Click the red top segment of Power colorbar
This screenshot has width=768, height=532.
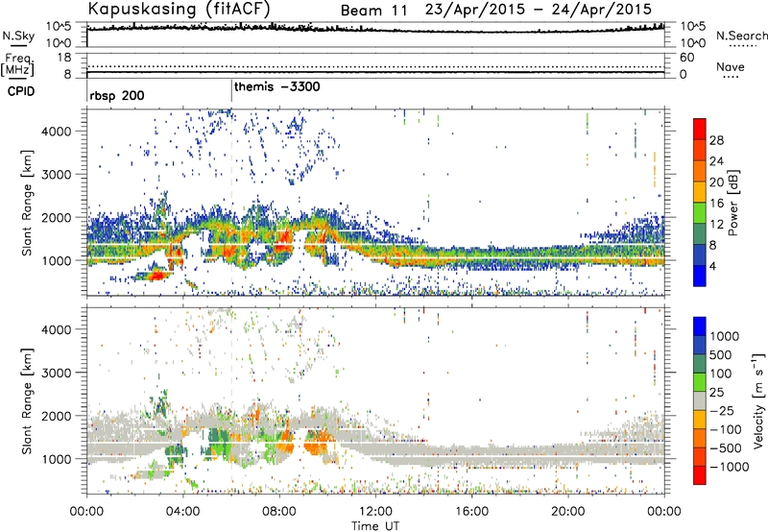[x=700, y=130]
